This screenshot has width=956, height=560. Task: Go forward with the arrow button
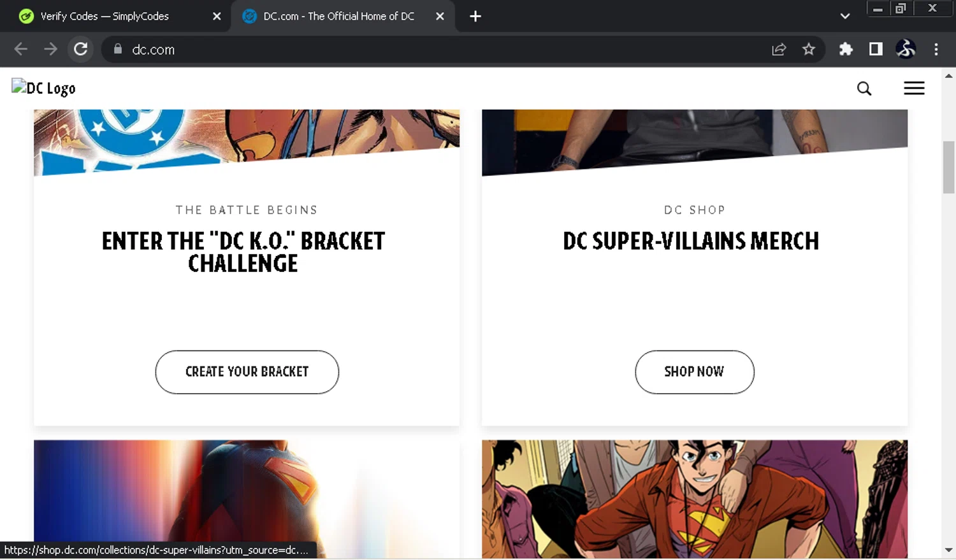coord(50,49)
